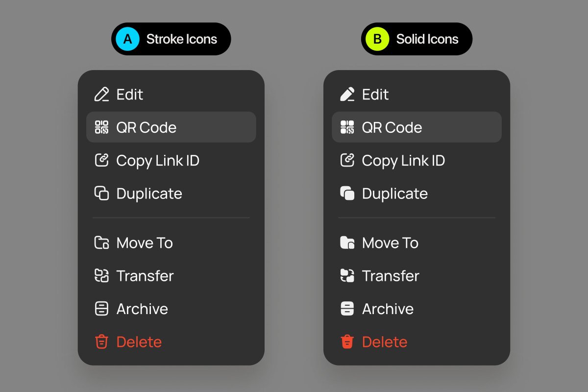Viewport: 588px width, 392px height.
Task: Click the stroke folder Move To icon
Action: click(101, 243)
